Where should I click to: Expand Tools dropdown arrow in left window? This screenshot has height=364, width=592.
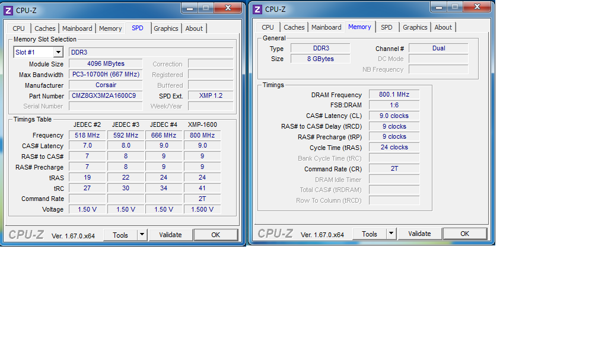coord(142,235)
